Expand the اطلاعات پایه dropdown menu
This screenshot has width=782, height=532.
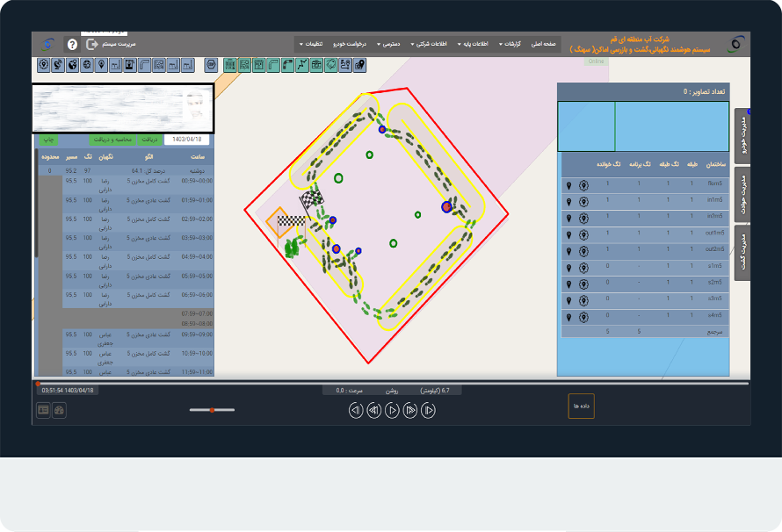[x=473, y=44]
